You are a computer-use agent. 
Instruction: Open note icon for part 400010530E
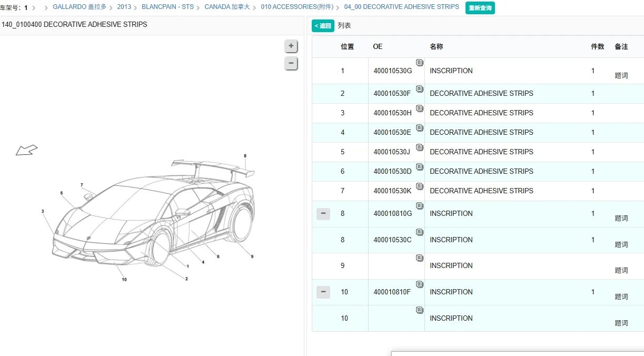[x=420, y=128]
